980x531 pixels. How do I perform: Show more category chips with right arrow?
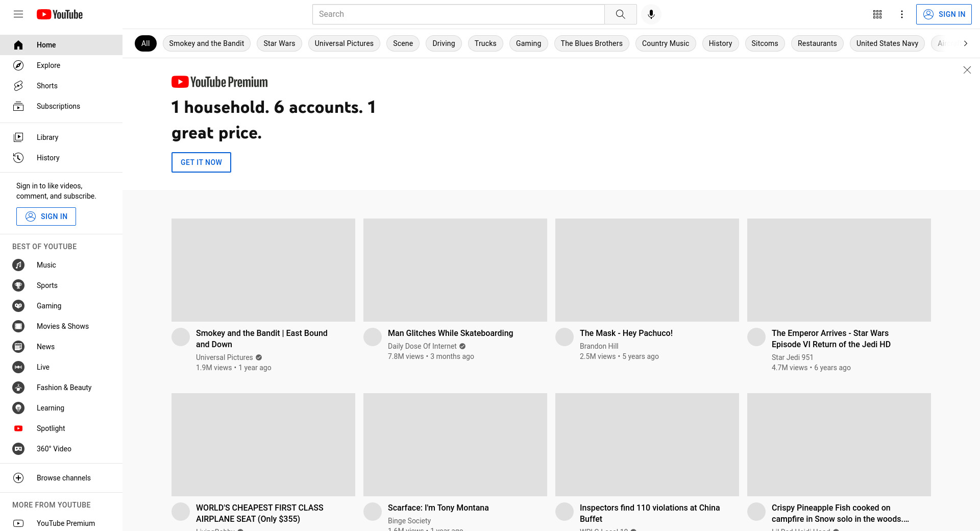click(x=965, y=43)
